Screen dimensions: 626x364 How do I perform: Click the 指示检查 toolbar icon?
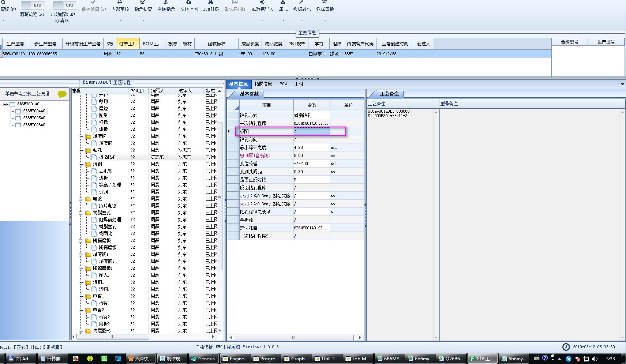pyautogui.click(x=143, y=2)
